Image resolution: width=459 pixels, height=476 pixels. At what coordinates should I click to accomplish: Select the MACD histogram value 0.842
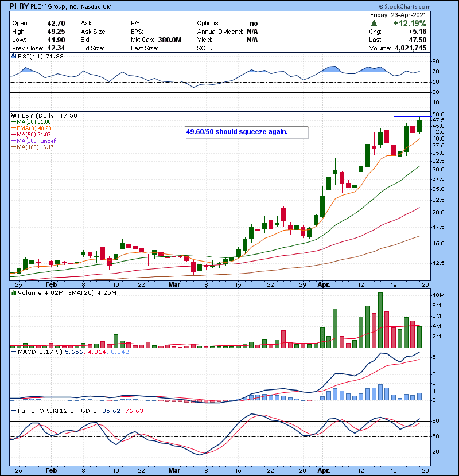pos(120,352)
